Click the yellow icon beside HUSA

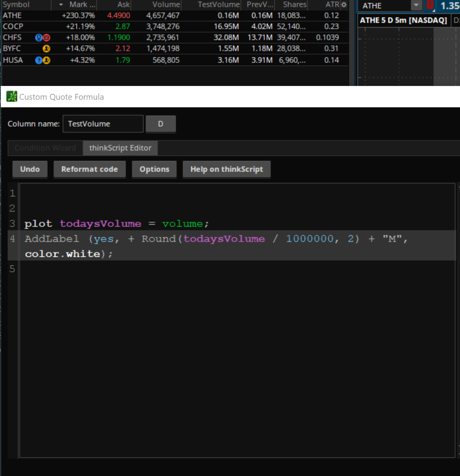pyautogui.click(x=47, y=60)
